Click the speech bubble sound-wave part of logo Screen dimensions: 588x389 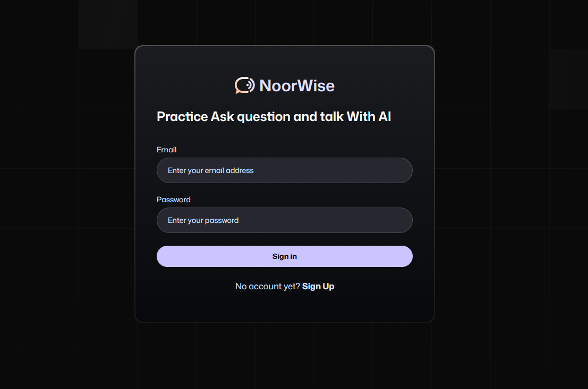tap(250, 85)
